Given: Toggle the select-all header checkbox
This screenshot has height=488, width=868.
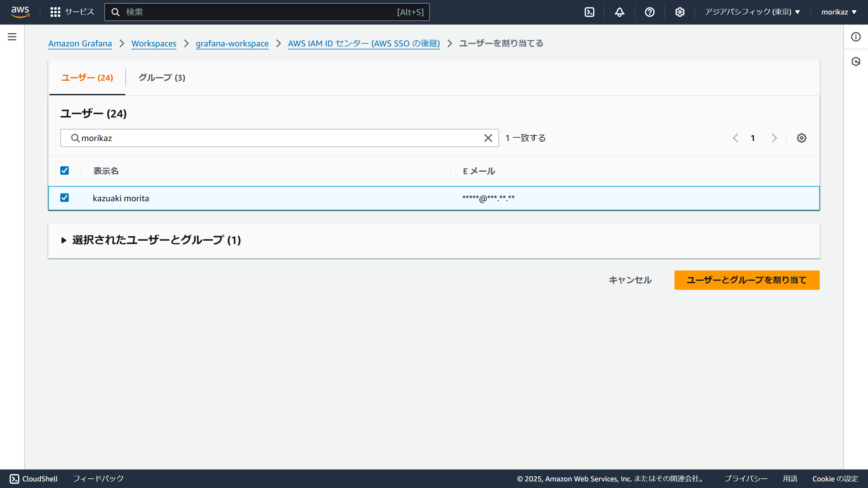Looking at the screenshot, I should (64, 171).
